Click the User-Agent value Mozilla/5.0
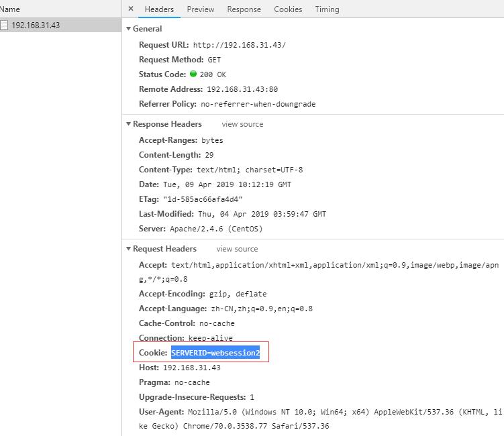Screen dimensions: 504x436 [213, 412]
